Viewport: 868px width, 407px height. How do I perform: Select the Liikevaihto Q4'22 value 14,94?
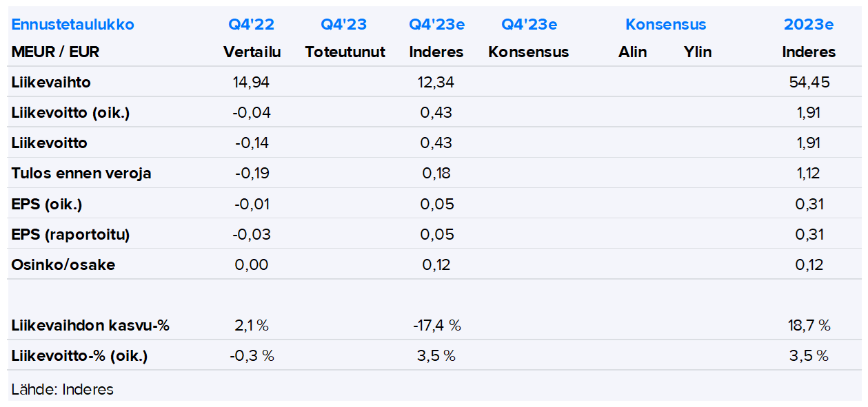tap(252, 83)
